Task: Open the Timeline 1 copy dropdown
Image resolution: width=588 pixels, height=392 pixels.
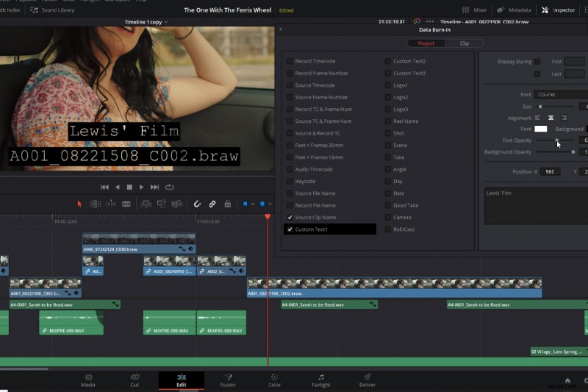Action: pos(146,22)
